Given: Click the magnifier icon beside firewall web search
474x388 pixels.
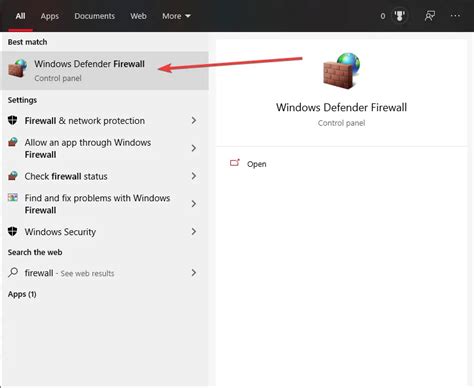Looking at the screenshot, I should click(x=13, y=272).
